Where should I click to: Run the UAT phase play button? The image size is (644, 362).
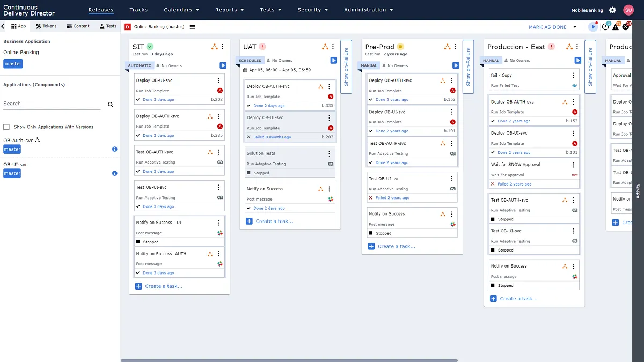coord(333,61)
